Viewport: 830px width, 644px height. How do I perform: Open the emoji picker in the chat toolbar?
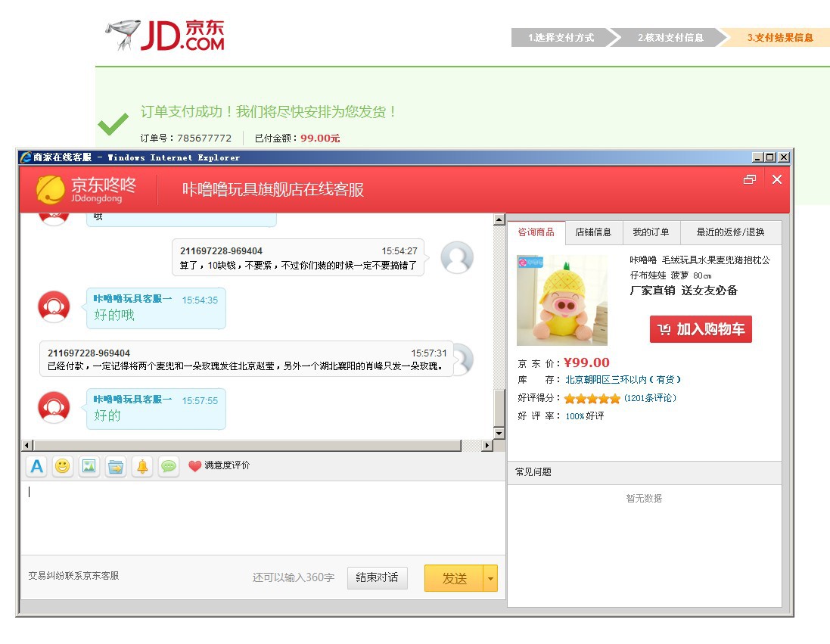coord(62,467)
